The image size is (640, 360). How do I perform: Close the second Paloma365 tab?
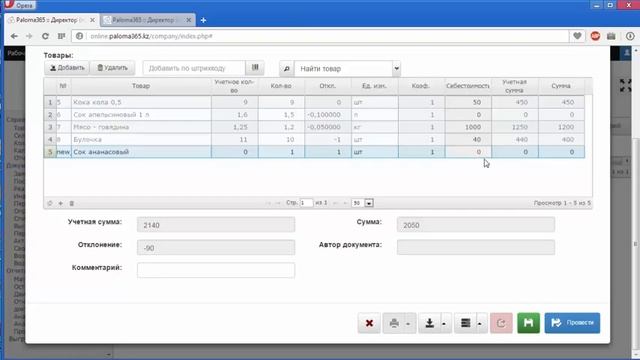[x=189, y=20]
